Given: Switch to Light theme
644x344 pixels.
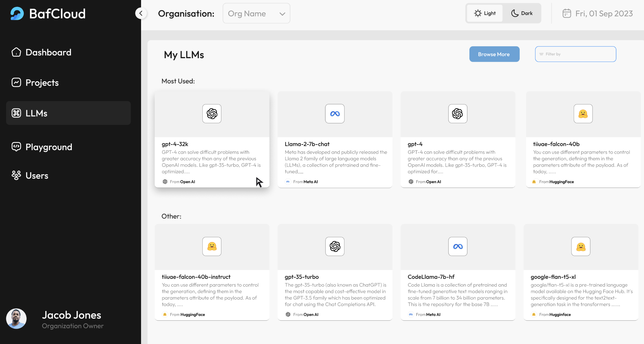Looking at the screenshot, I should click(x=485, y=13).
